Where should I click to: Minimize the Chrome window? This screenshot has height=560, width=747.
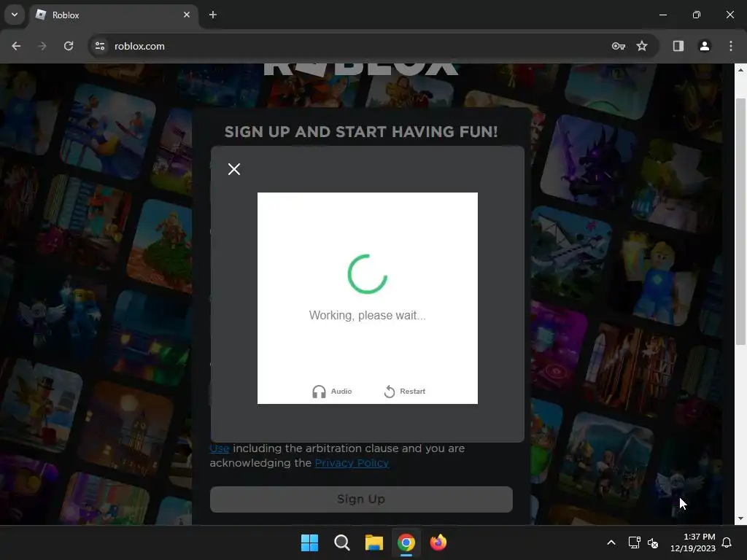pos(663,15)
